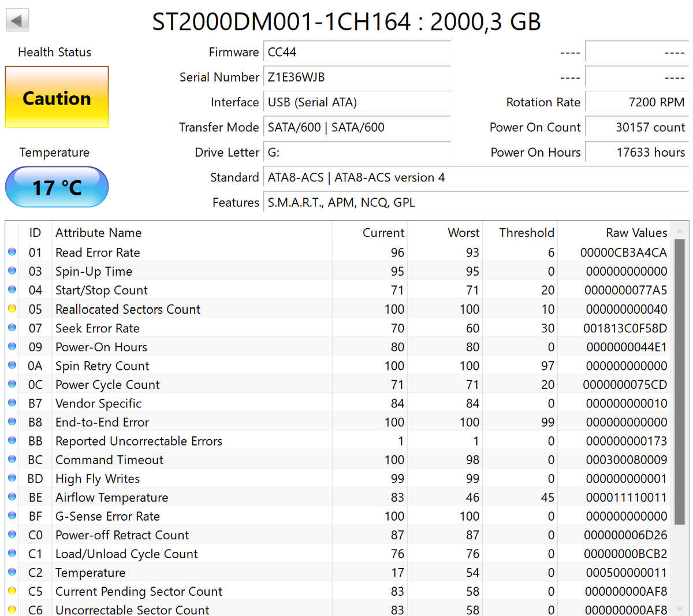Click the status icon next to Airflow Temperature
693x616 pixels.
pos(12,496)
